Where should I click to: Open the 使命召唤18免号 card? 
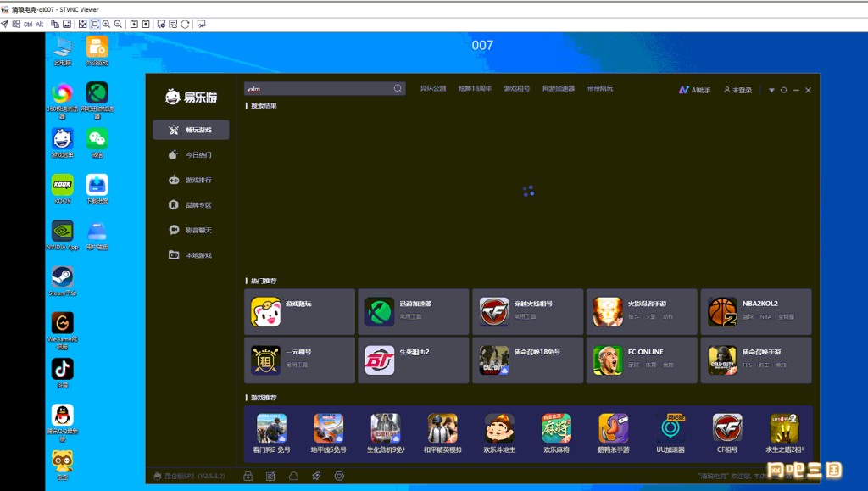coord(527,360)
